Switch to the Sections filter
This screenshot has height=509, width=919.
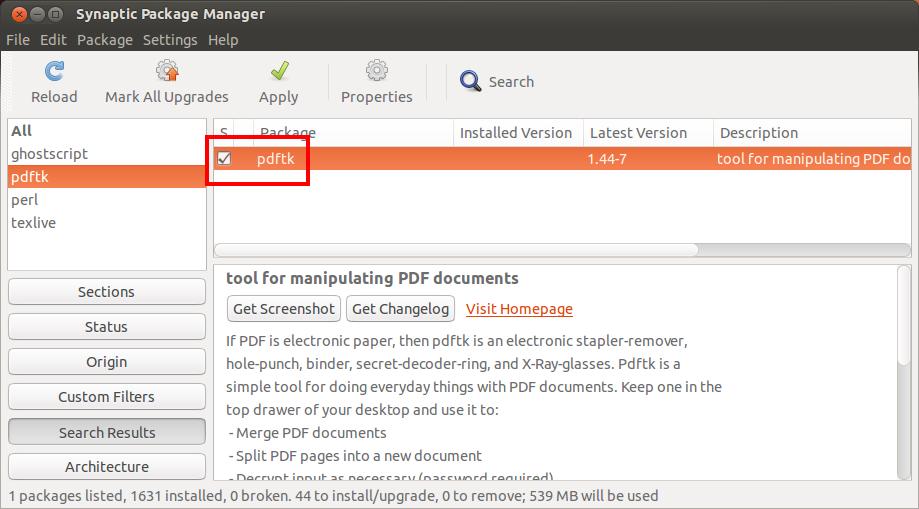click(106, 292)
